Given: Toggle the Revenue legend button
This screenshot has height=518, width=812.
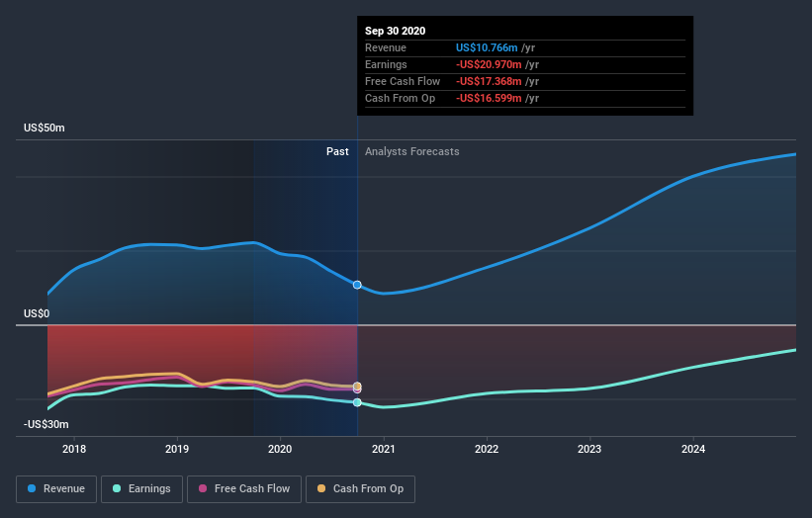Looking at the screenshot, I should click(56, 489).
